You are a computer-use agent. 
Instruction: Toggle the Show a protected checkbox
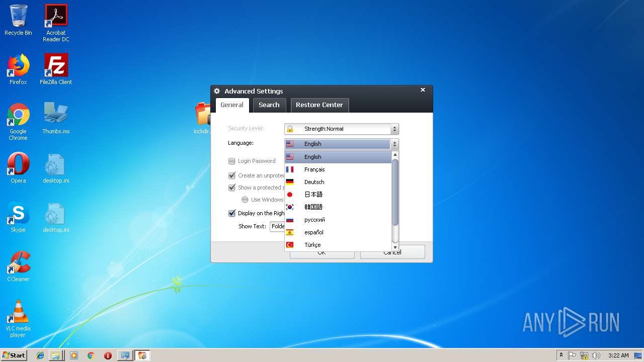[232, 188]
